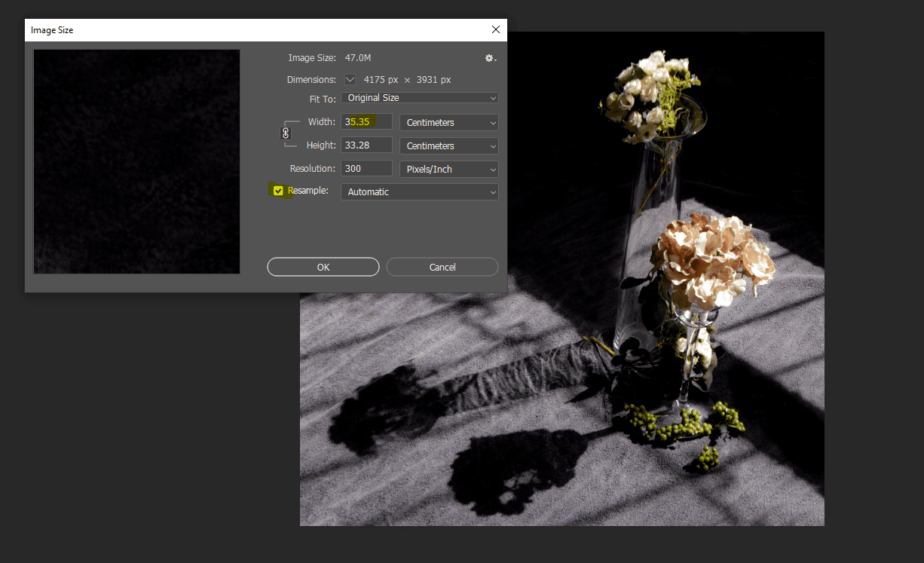This screenshot has width=924, height=563.
Task: Click the Width field showing 35.35
Action: 367,122
